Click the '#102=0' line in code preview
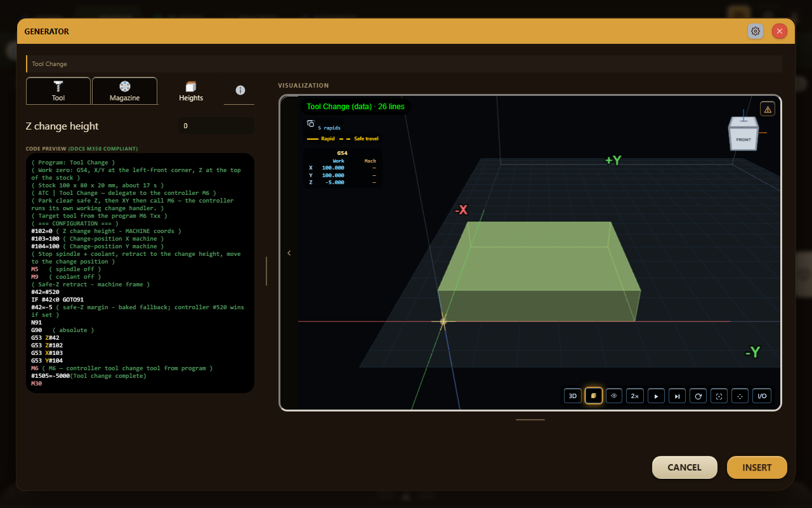 pos(106,231)
